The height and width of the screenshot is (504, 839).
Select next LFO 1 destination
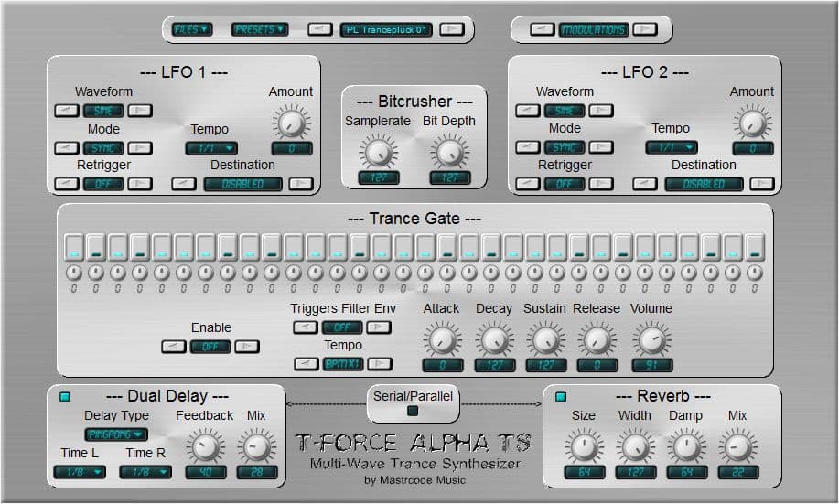[x=301, y=184]
